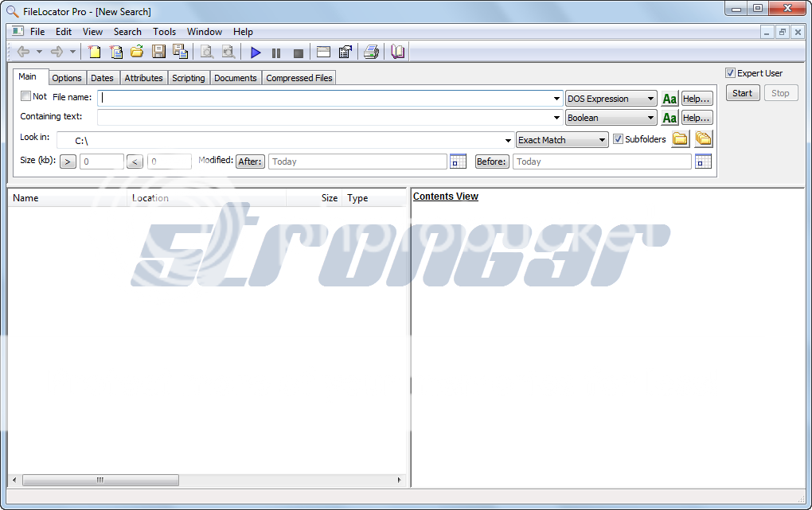Click the results scrollbar right arrow
The width and height of the screenshot is (812, 510).
click(400, 480)
